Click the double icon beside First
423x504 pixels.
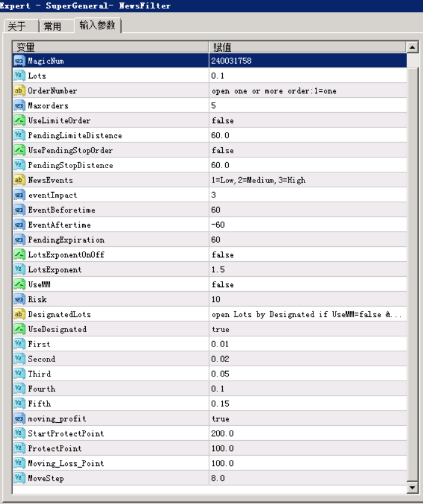point(19,344)
